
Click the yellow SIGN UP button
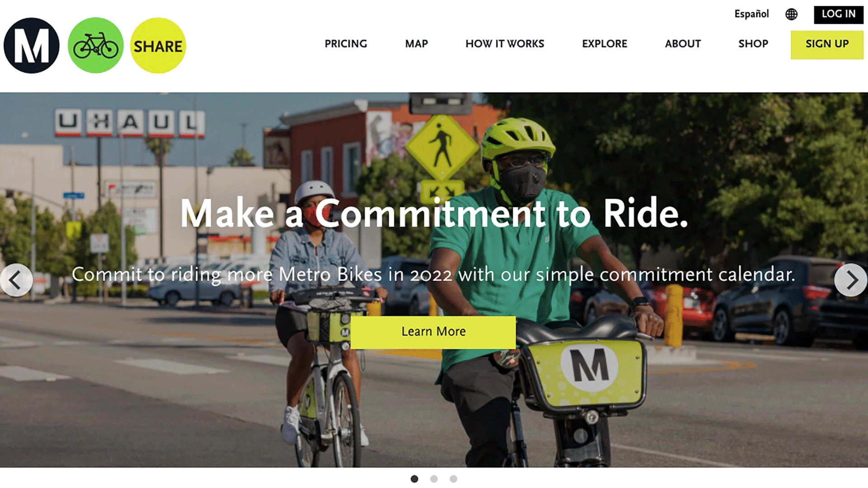pos(827,45)
